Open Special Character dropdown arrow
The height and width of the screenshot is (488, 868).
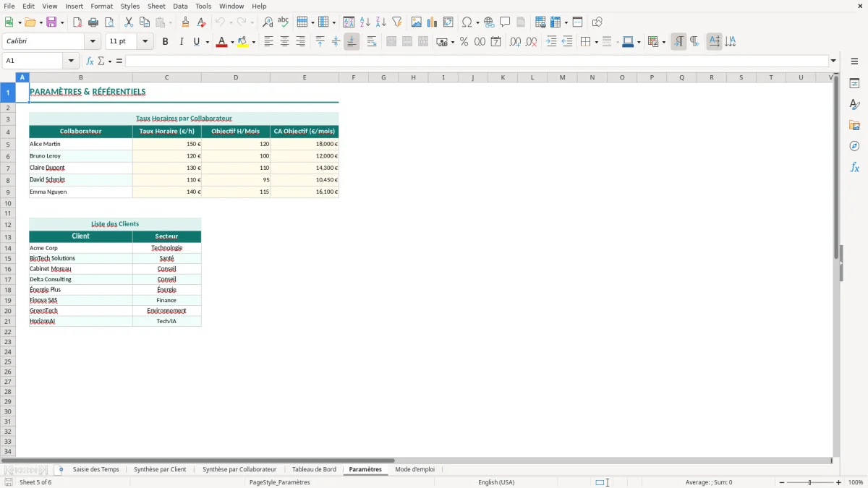(477, 22)
